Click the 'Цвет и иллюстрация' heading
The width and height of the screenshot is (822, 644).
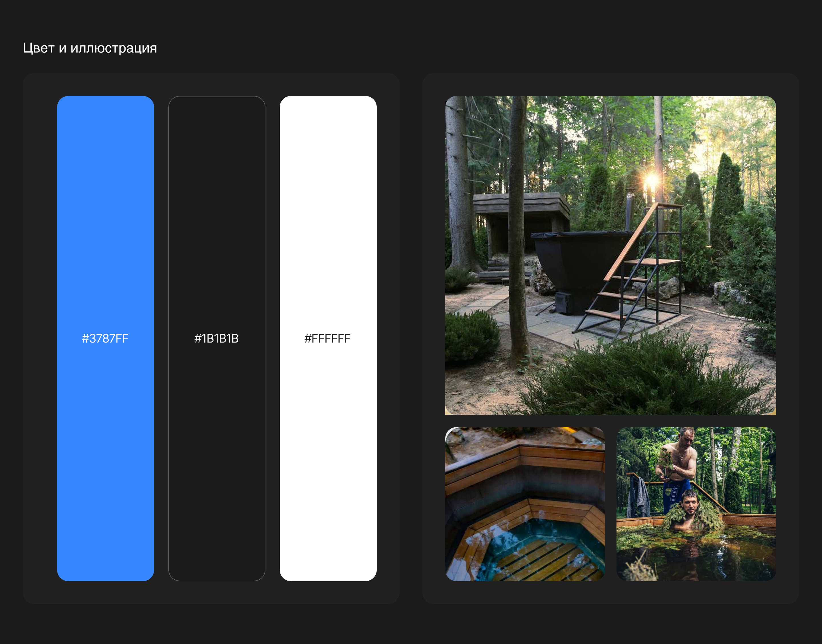90,48
